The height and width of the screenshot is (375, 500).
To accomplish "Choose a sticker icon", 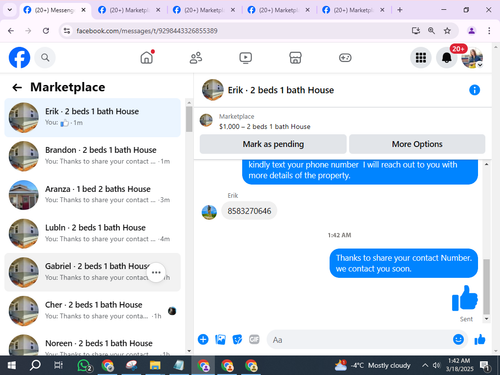I will (237, 340).
